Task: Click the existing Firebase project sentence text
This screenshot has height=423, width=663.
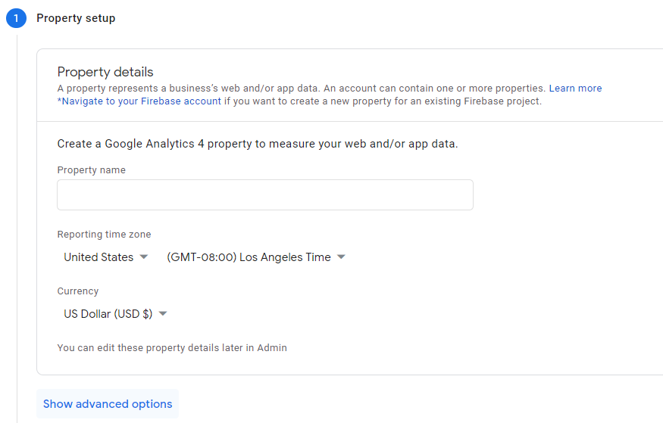Action: coord(383,102)
